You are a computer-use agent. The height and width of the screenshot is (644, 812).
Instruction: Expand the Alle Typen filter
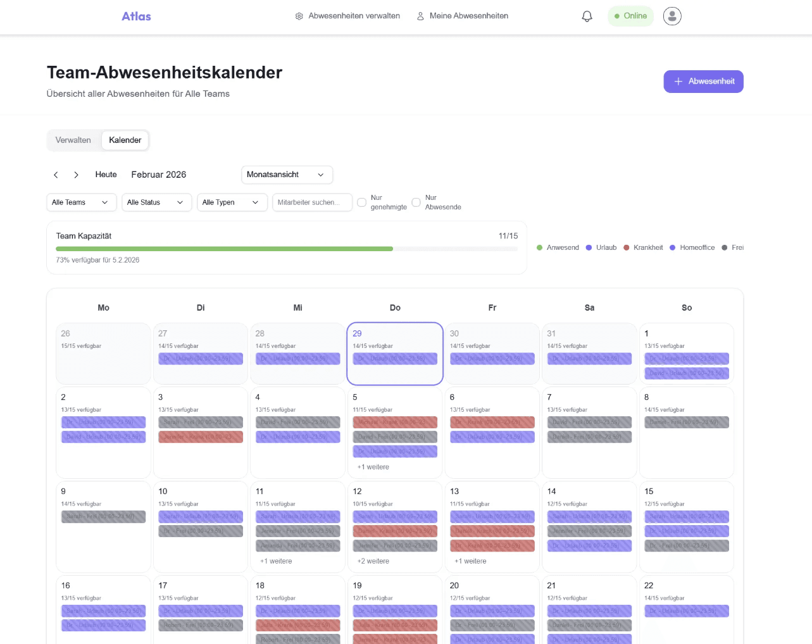point(232,202)
